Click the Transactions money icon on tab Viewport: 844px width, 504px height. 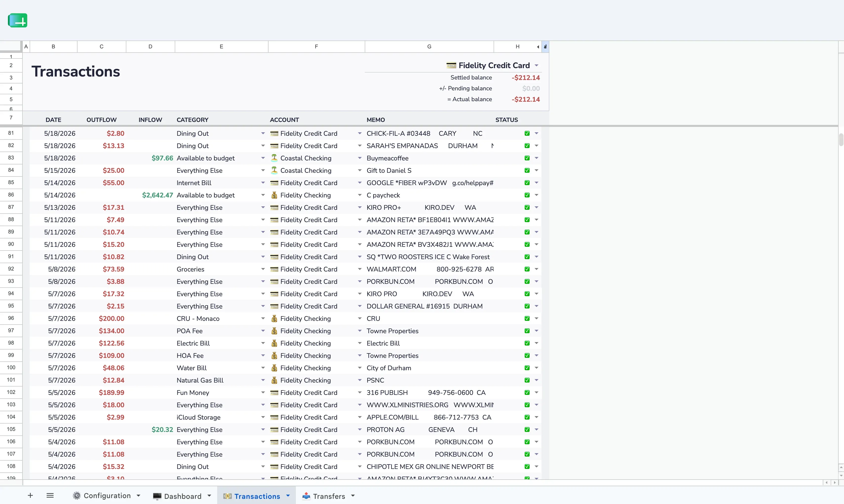click(x=227, y=496)
